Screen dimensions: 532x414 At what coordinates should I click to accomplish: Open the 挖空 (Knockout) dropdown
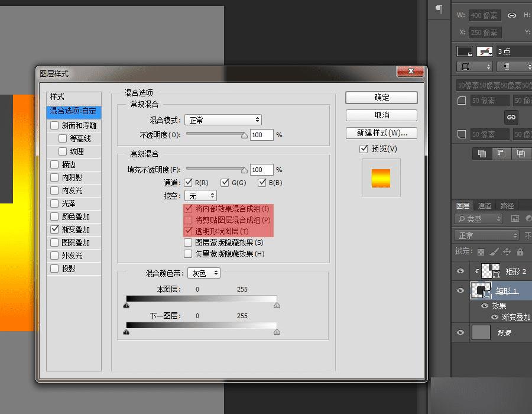point(200,195)
